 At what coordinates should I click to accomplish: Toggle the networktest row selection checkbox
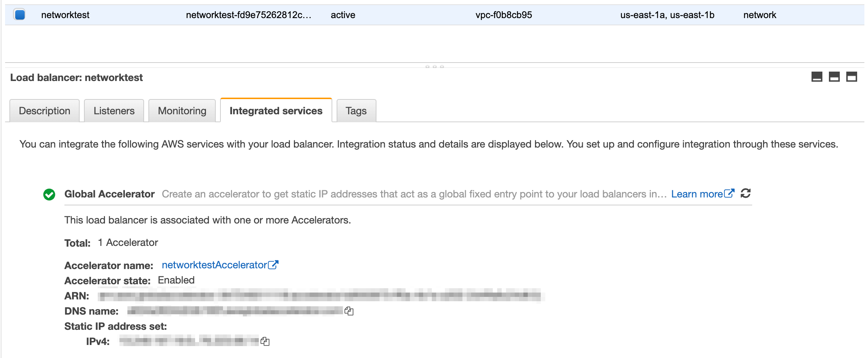(20, 15)
